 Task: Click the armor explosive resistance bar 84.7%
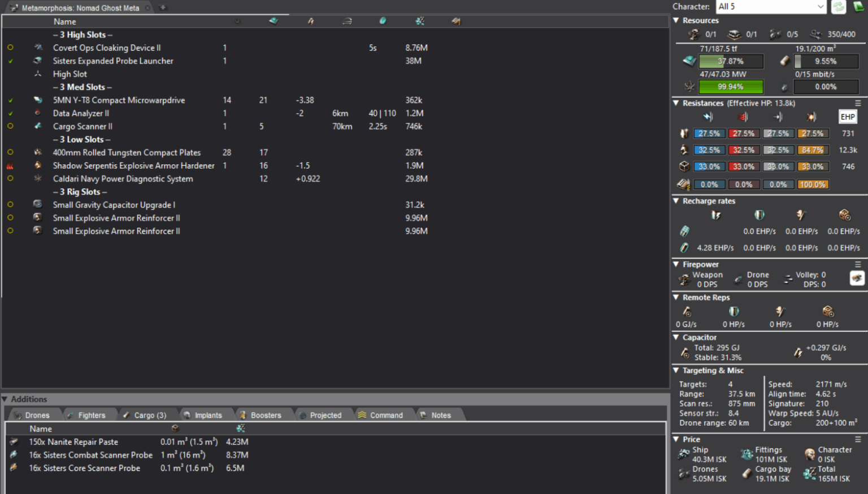click(812, 150)
